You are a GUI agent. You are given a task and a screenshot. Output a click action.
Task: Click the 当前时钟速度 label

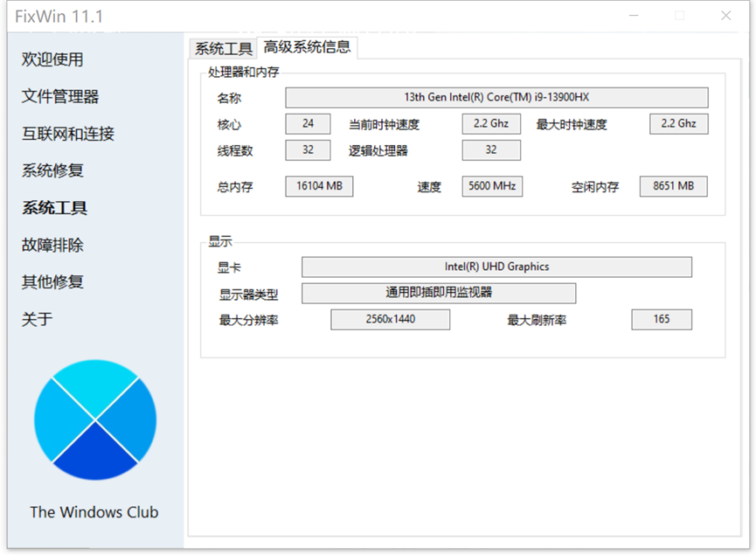coord(384,125)
